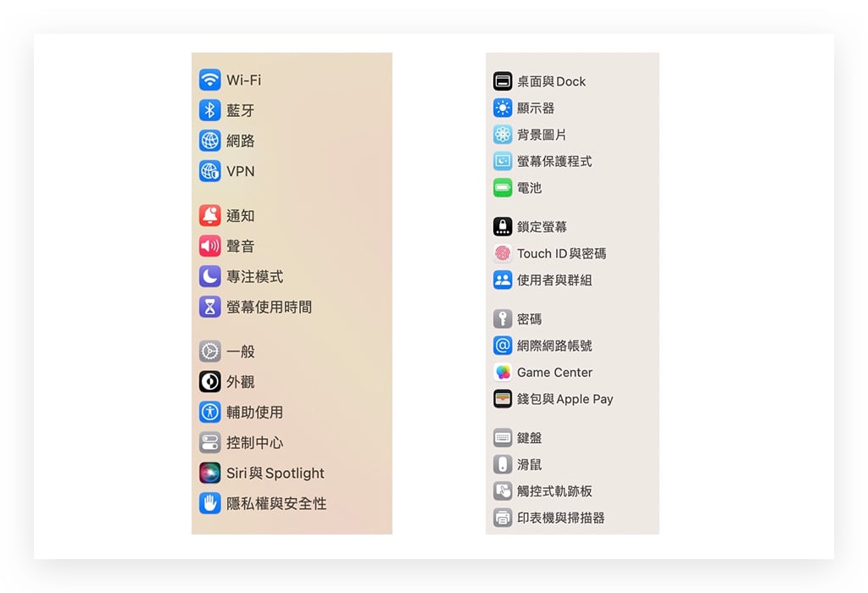Screen dimensions: 868x593
Task: Click the 印表機與掃描器 printer icon
Action: point(503,518)
